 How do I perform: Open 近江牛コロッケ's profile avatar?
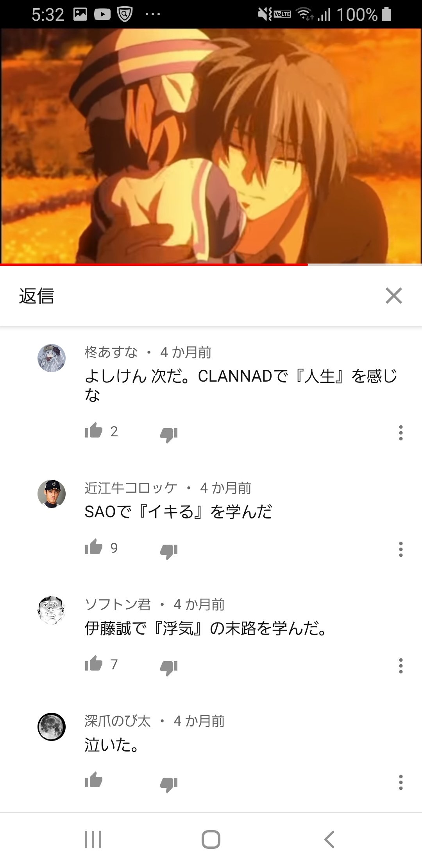pos(51,493)
